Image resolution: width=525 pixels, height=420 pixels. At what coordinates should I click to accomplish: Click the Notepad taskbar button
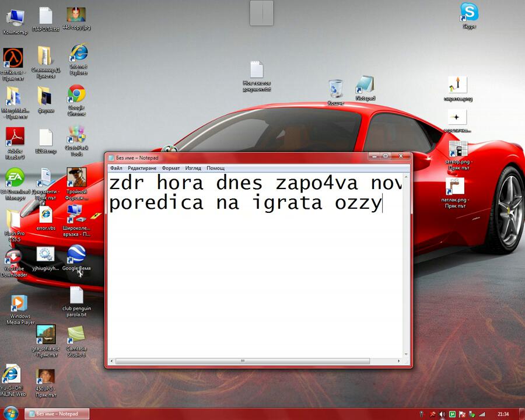tap(58, 414)
